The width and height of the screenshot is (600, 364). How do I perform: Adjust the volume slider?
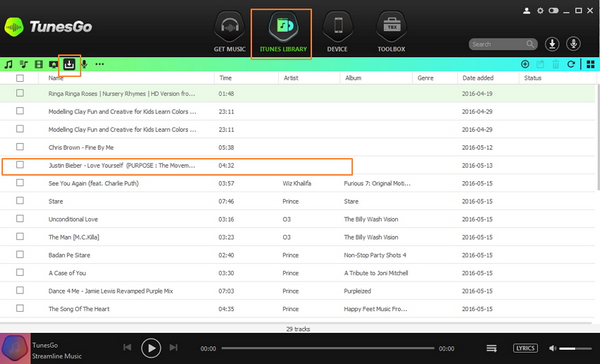pyautogui.click(x=576, y=348)
